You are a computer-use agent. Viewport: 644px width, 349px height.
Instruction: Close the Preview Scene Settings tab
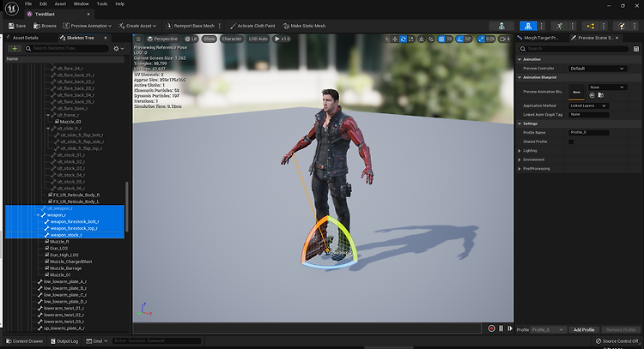click(x=617, y=38)
